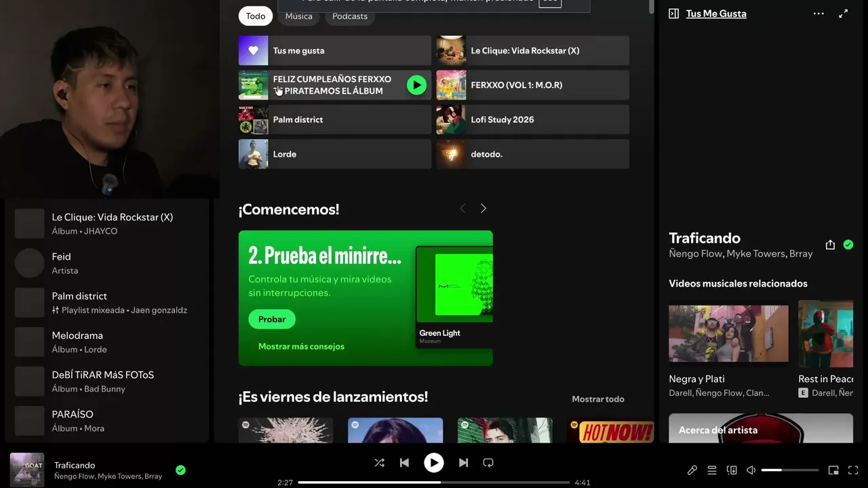Viewport: 868px width, 488px height.
Task: Click Ñengo Flow artist names in right panel
Action: point(741,253)
